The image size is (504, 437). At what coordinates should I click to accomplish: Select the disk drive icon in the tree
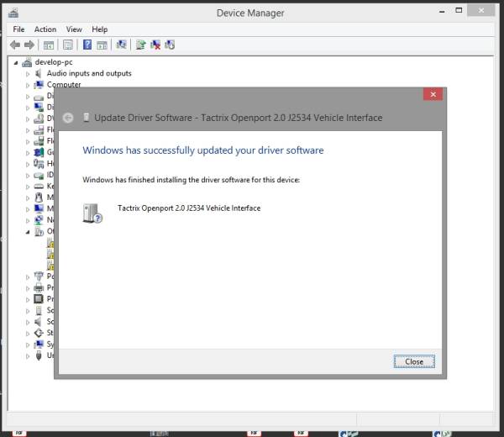click(x=39, y=97)
